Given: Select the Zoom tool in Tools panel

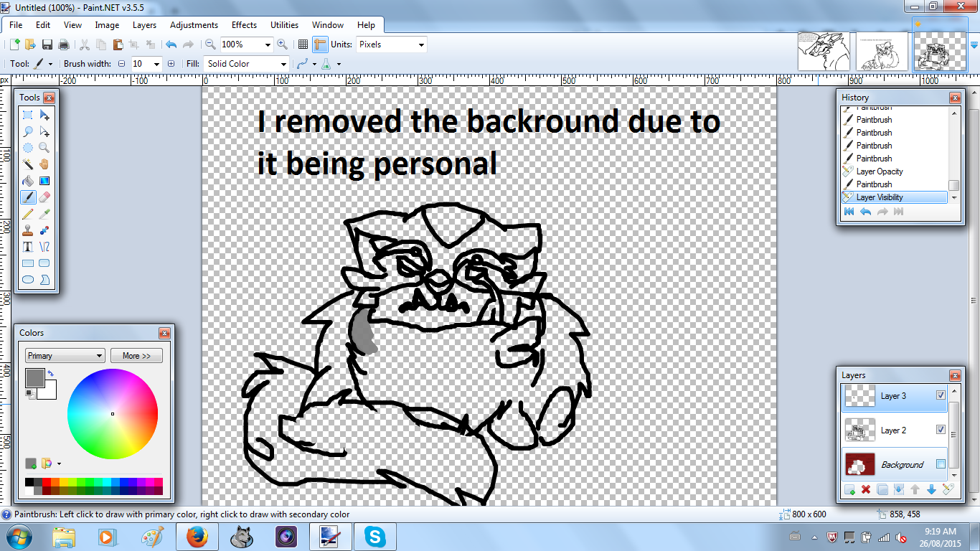Looking at the screenshot, I should coord(44,148).
